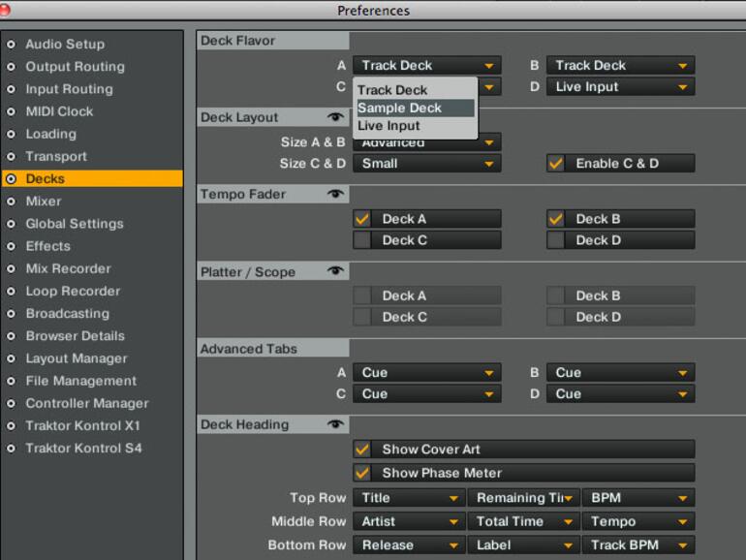Expand the Top Row Title dropdown

409,498
